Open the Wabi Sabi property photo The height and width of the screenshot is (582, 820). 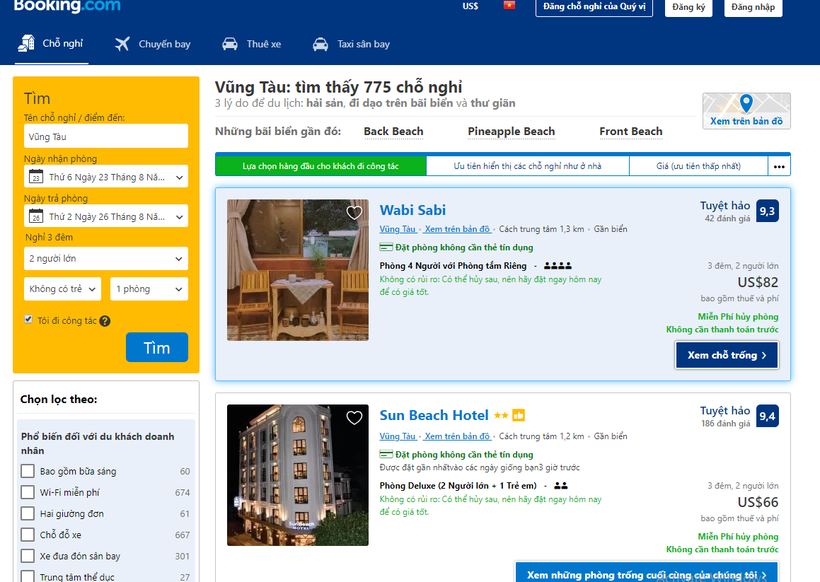click(298, 270)
